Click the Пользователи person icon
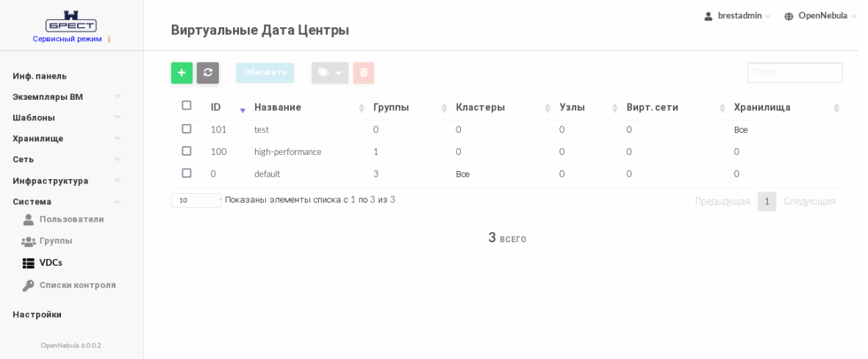 click(x=28, y=220)
